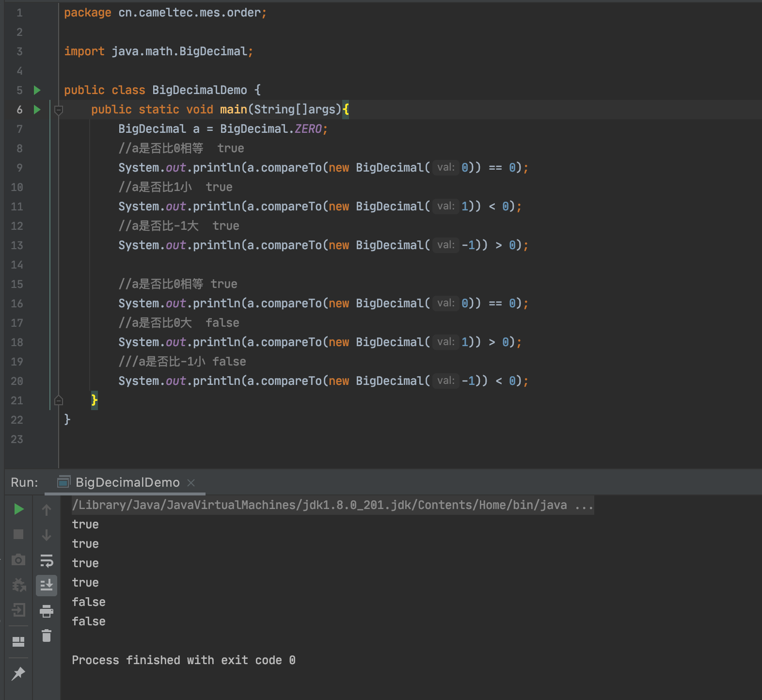The image size is (762, 700).
Task: Open run gutter menu for main method
Action: tap(37, 110)
